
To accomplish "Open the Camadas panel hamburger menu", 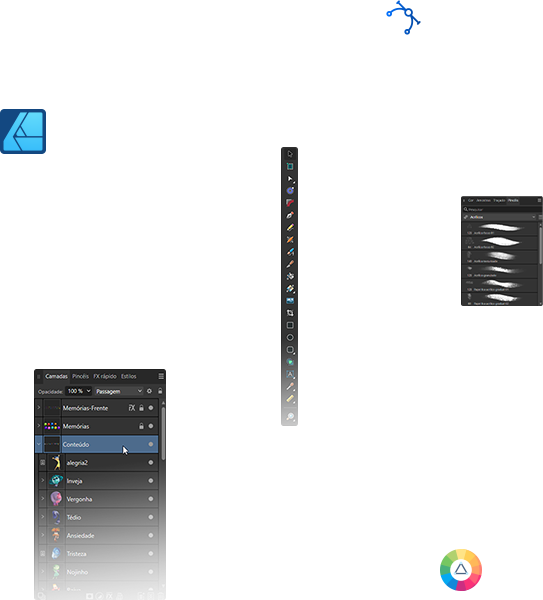I will 161,377.
